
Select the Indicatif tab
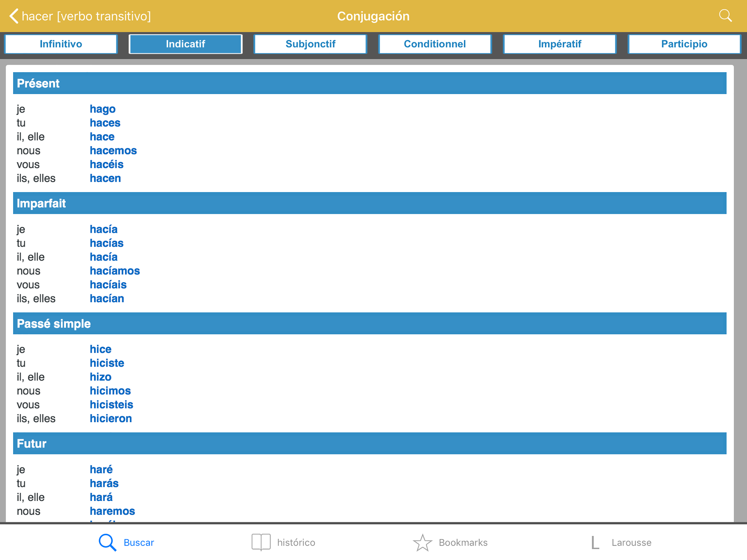(185, 44)
